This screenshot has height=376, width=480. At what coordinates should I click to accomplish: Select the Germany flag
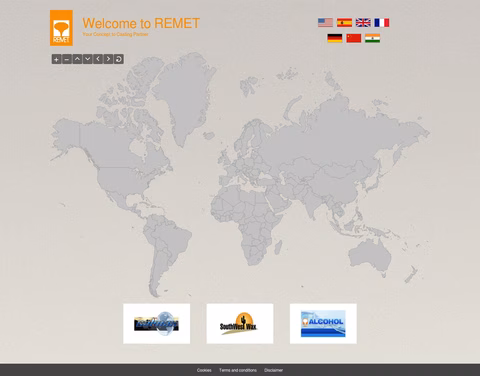pyautogui.click(x=335, y=38)
